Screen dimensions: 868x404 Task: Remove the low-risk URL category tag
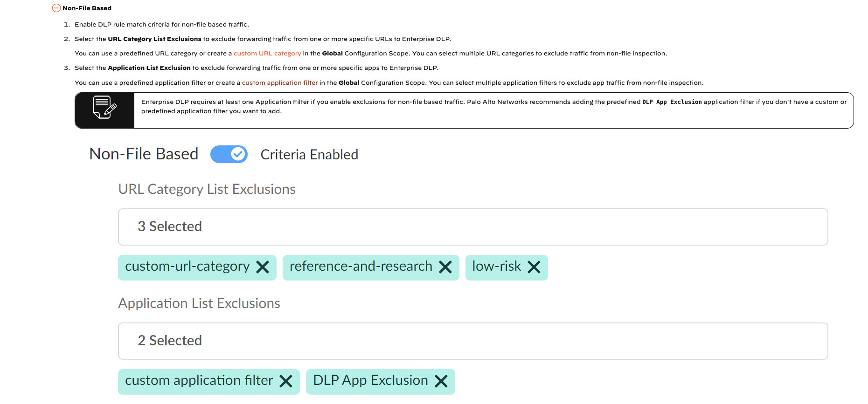[534, 267]
